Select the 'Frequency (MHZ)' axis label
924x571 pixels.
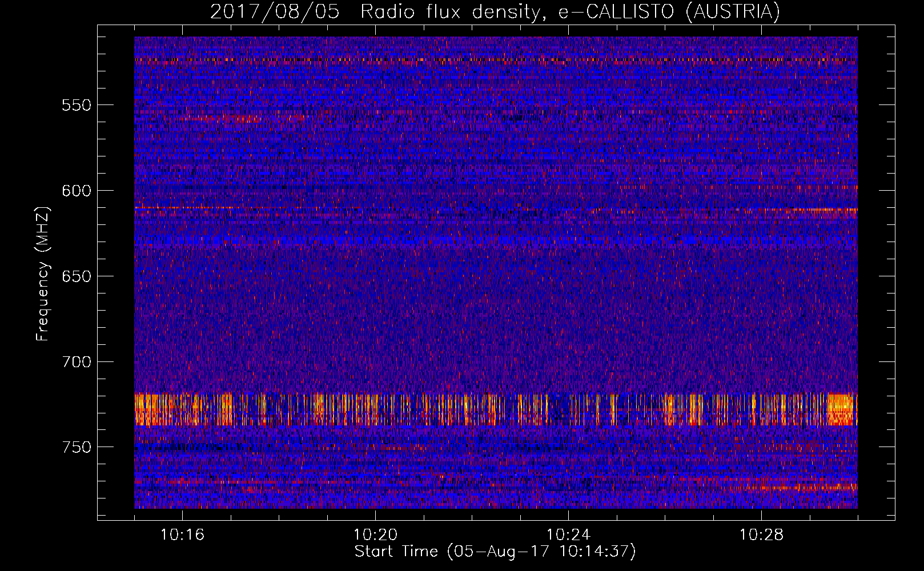coord(42,274)
